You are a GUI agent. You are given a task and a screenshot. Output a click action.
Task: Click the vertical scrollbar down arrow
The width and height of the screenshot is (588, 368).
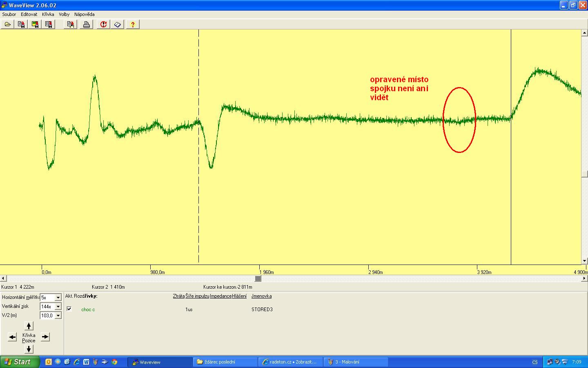click(585, 261)
